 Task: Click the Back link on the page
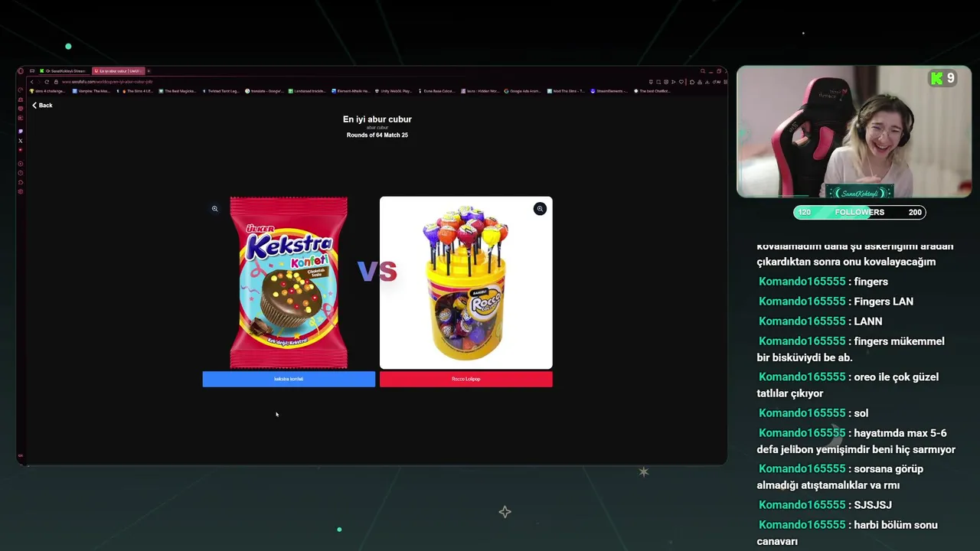pyautogui.click(x=42, y=106)
